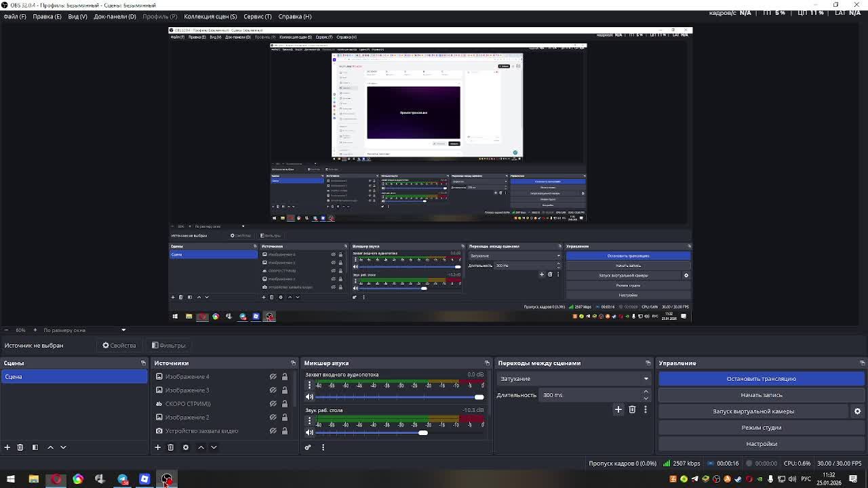Remove the scene transition with trash icon
868x488 pixels.
point(632,409)
